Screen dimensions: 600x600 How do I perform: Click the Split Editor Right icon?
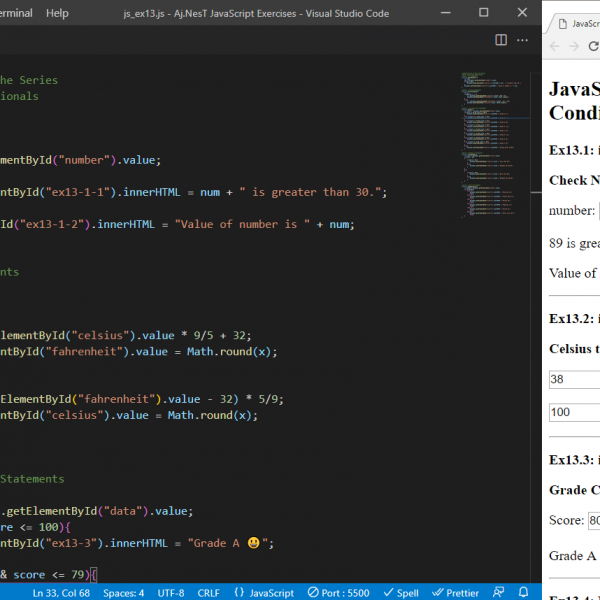[502, 40]
